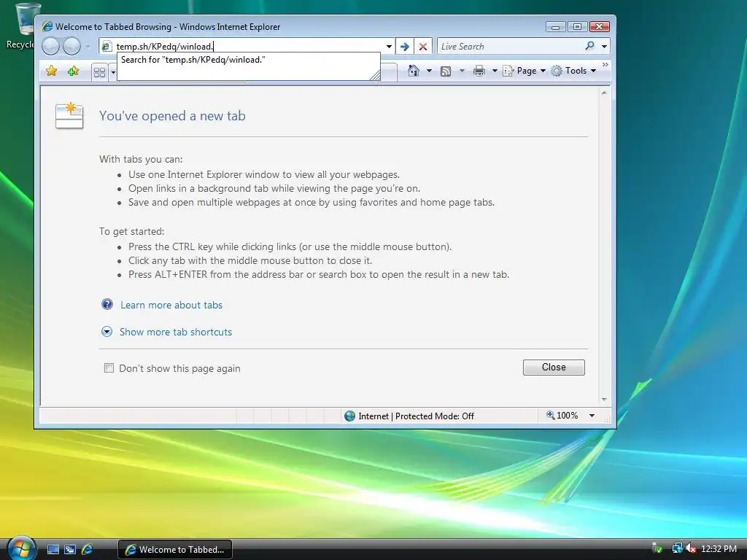
Task: Launch Internet Explorer from quick launch
Action: (88, 550)
